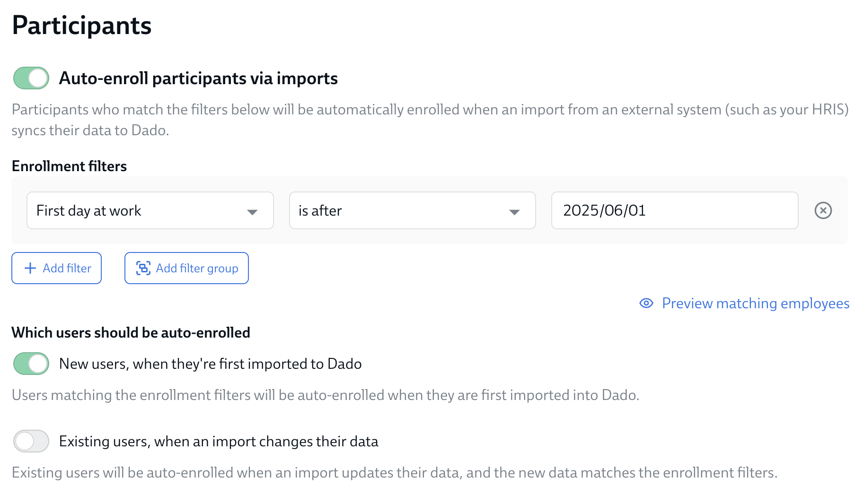The height and width of the screenshot is (504, 864).
Task: Remove the First day at work filter
Action: [x=823, y=210]
